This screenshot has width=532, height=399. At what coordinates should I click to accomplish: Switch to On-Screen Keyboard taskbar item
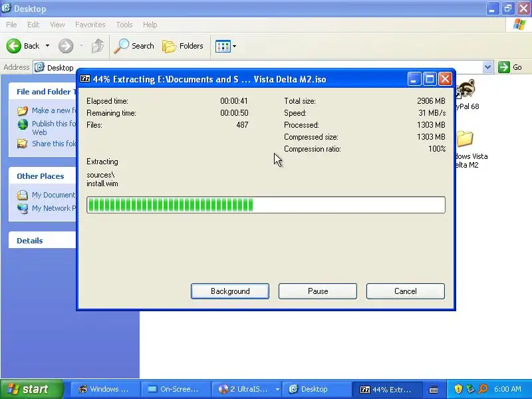175,389
